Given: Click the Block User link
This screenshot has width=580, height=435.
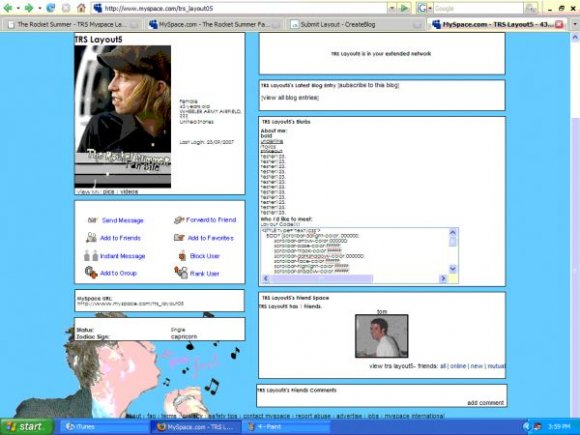Looking at the screenshot, I should (x=205, y=256).
